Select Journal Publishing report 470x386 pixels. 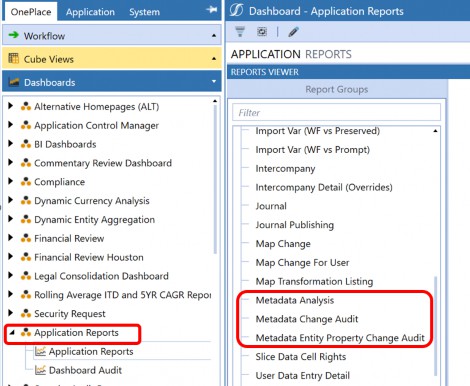point(295,225)
